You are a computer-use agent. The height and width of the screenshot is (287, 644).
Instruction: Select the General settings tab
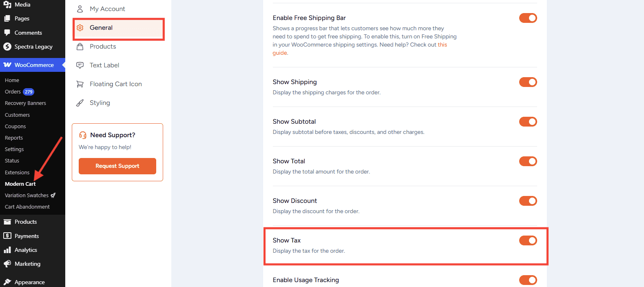coord(118,28)
